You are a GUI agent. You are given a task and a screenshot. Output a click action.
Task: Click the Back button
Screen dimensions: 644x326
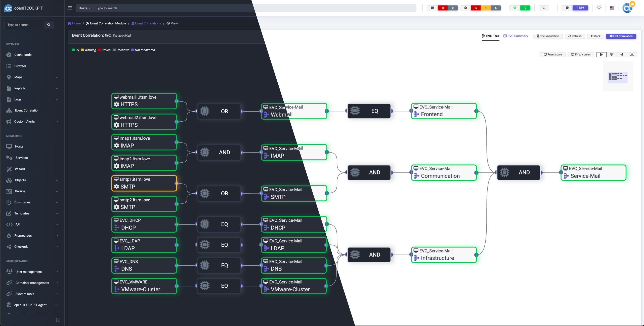[595, 36]
